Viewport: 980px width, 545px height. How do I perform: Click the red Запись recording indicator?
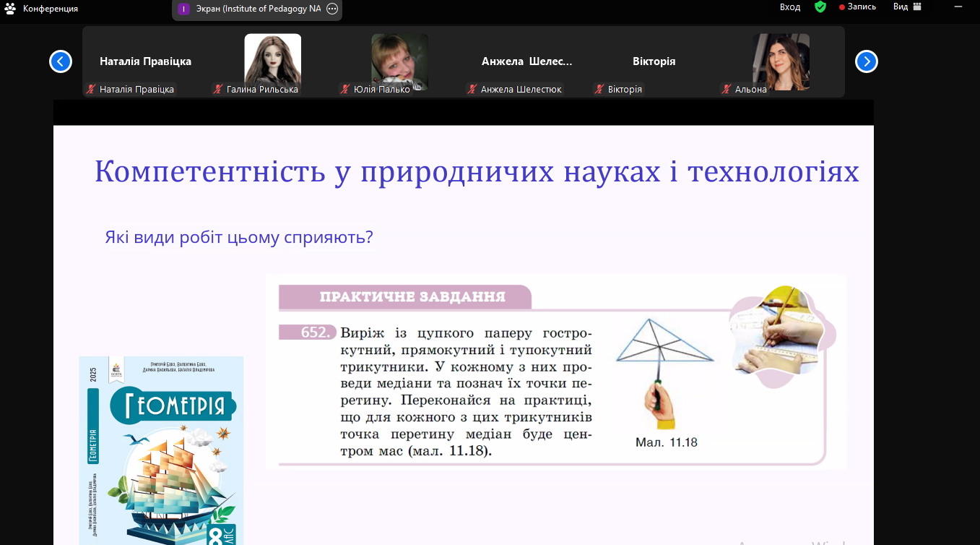(857, 7)
